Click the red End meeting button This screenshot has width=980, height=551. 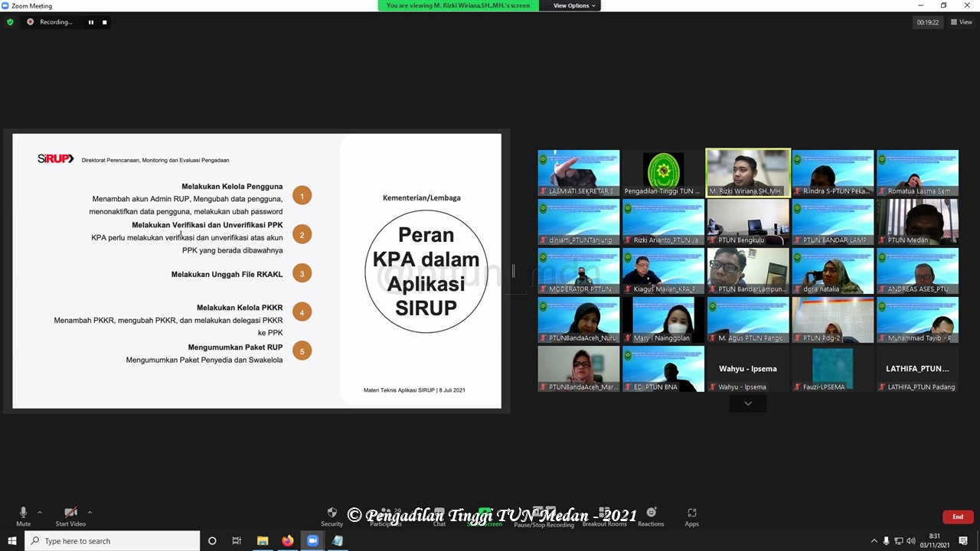pyautogui.click(x=957, y=517)
